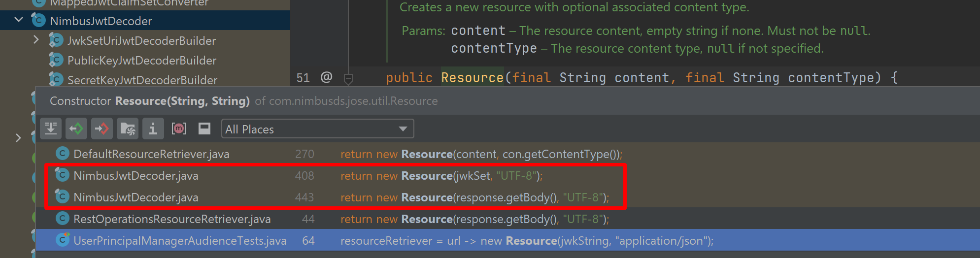
Task: Click the RestOperationsResourceRetriever.java file icon
Action: 62,219
